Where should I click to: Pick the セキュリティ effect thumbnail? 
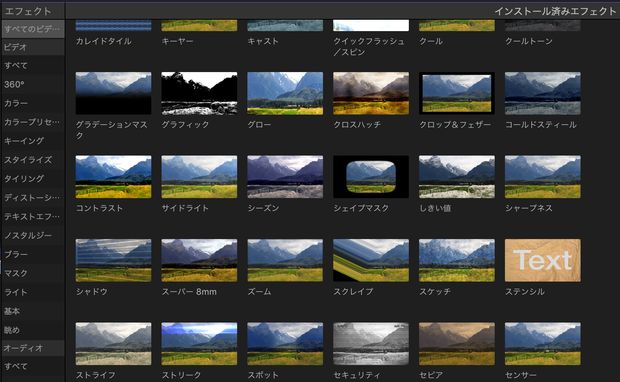(x=371, y=344)
